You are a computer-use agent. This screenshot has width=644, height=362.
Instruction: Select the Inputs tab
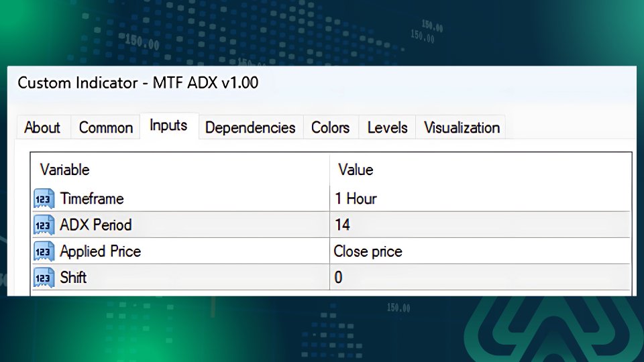(x=168, y=126)
